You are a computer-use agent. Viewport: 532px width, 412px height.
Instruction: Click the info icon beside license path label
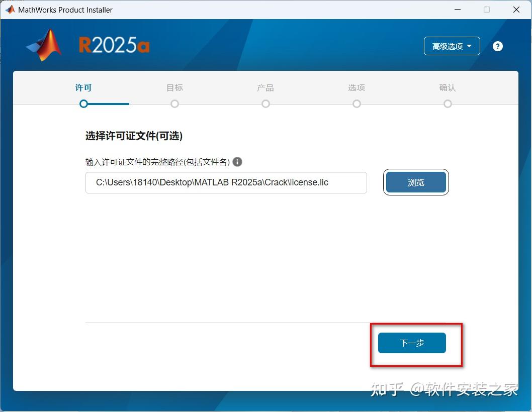237,162
